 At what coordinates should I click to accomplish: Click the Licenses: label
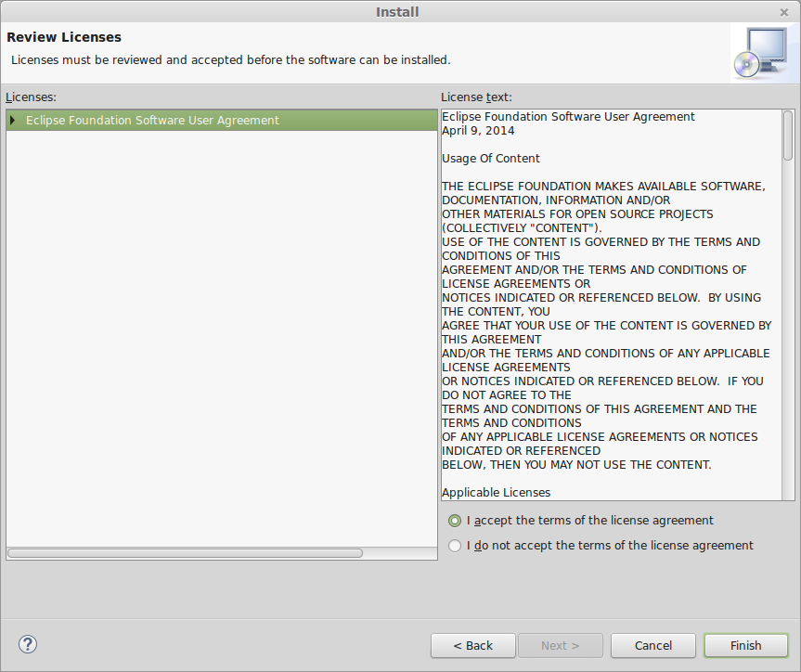click(32, 97)
